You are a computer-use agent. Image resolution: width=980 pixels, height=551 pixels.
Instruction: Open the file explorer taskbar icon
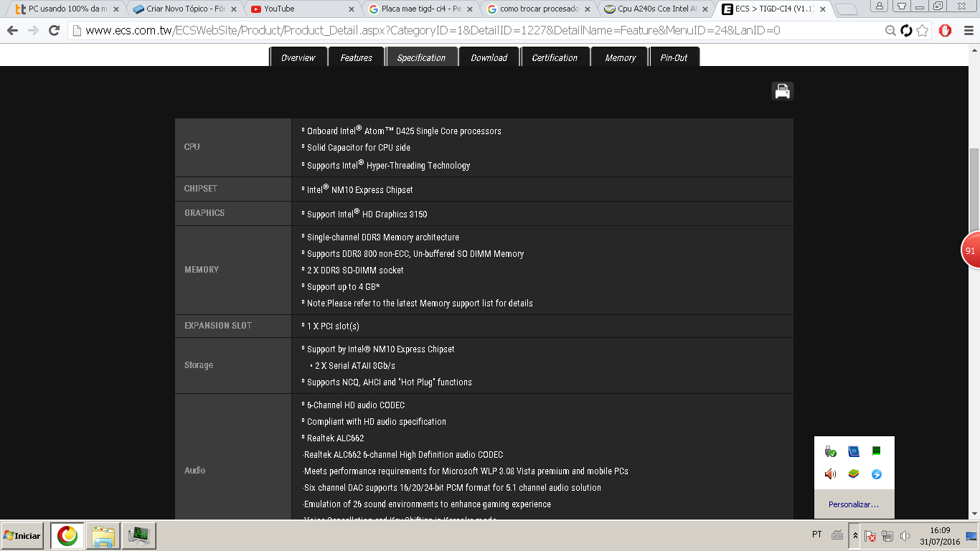pyautogui.click(x=103, y=536)
